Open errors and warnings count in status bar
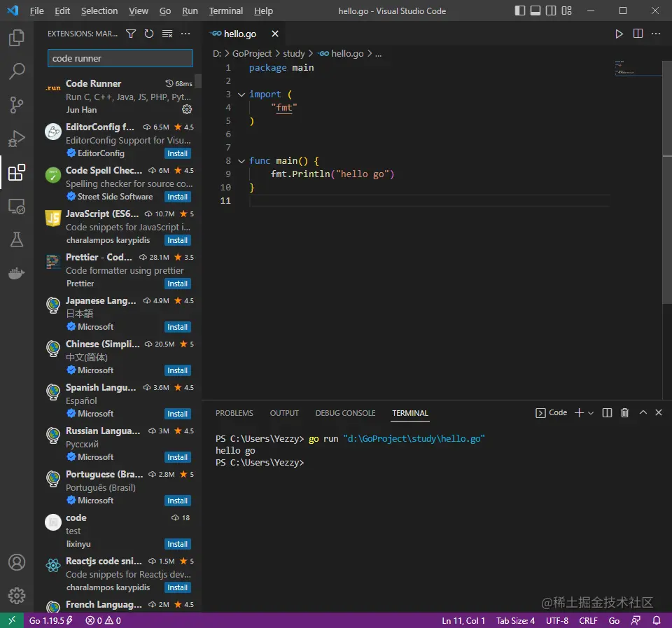 (x=104, y=621)
